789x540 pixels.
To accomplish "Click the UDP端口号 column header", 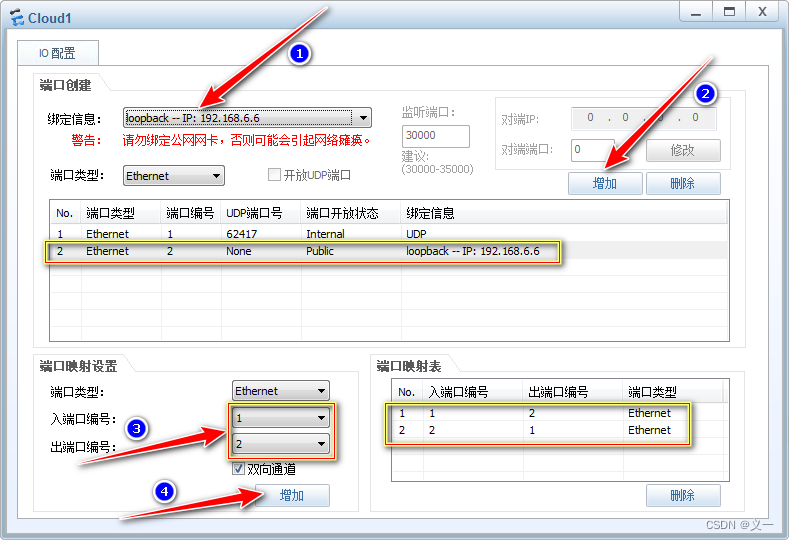I will click(x=261, y=213).
